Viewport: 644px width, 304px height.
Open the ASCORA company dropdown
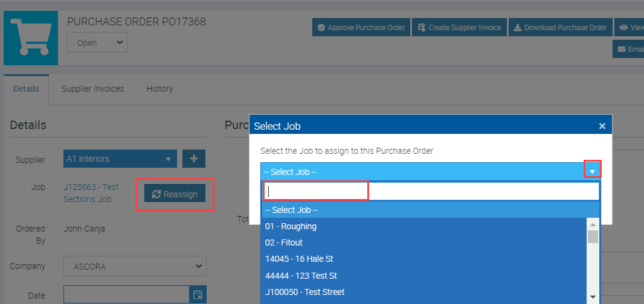[x=135, y=266]
